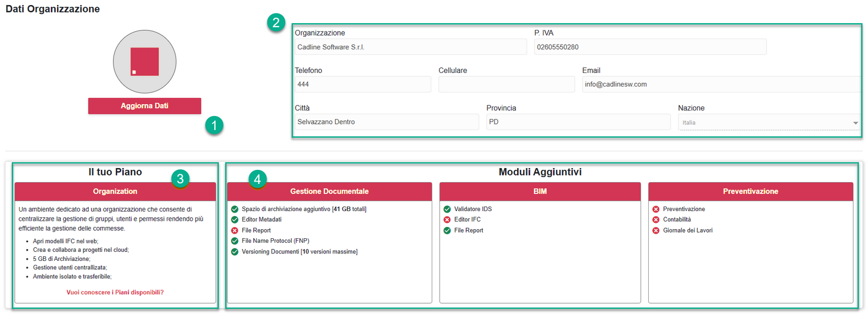This screenshot has height=318, width=868.
Task: Select the empty Cellulare field
Action: (x=506, y=84)
